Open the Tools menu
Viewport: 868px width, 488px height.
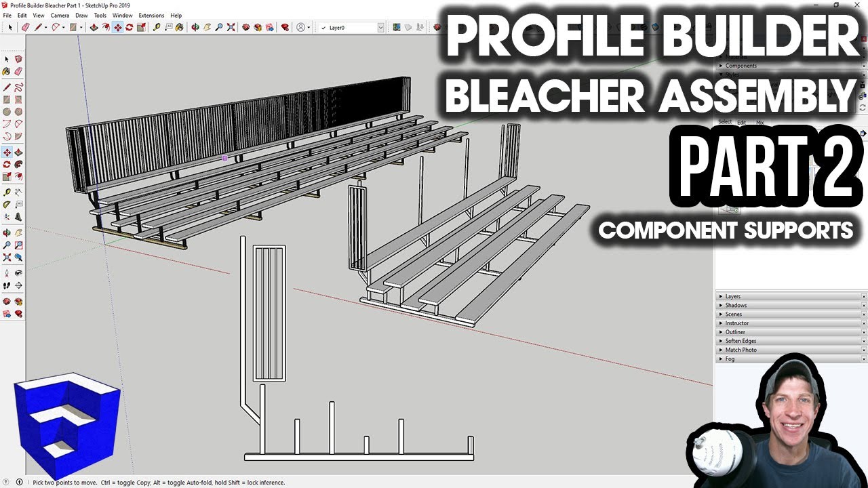coord(100,15)
